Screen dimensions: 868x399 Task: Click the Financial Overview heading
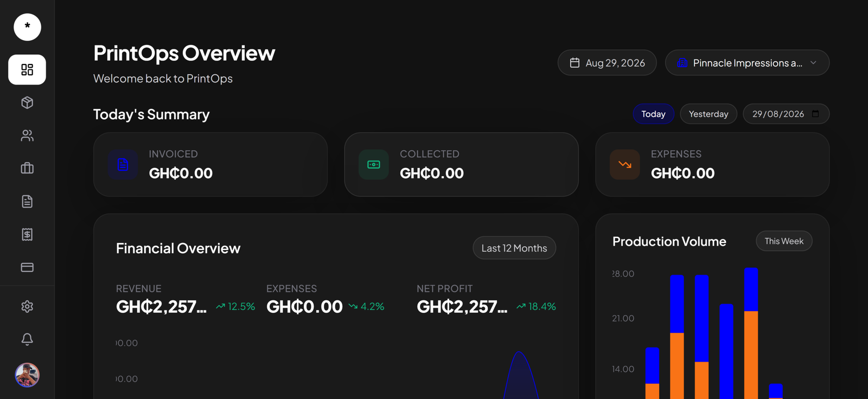coord(178,248)
